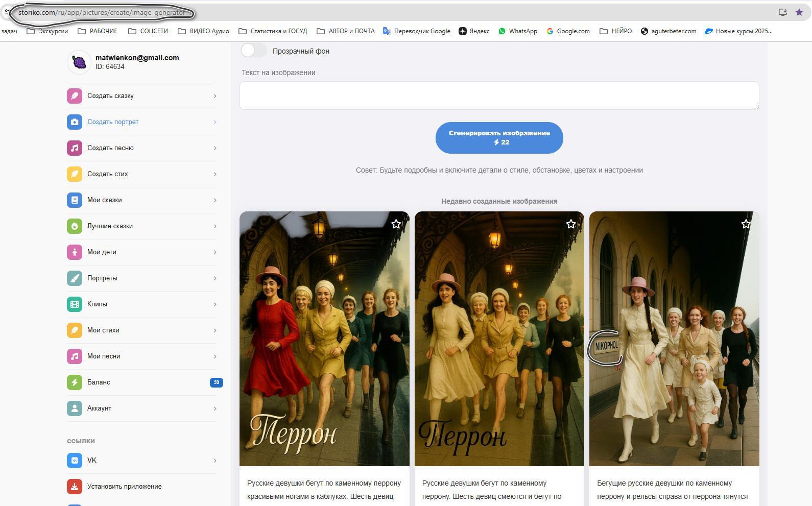The image size is (812, 506).
Task: Favorite the red dress image with star
Action: 396,224
